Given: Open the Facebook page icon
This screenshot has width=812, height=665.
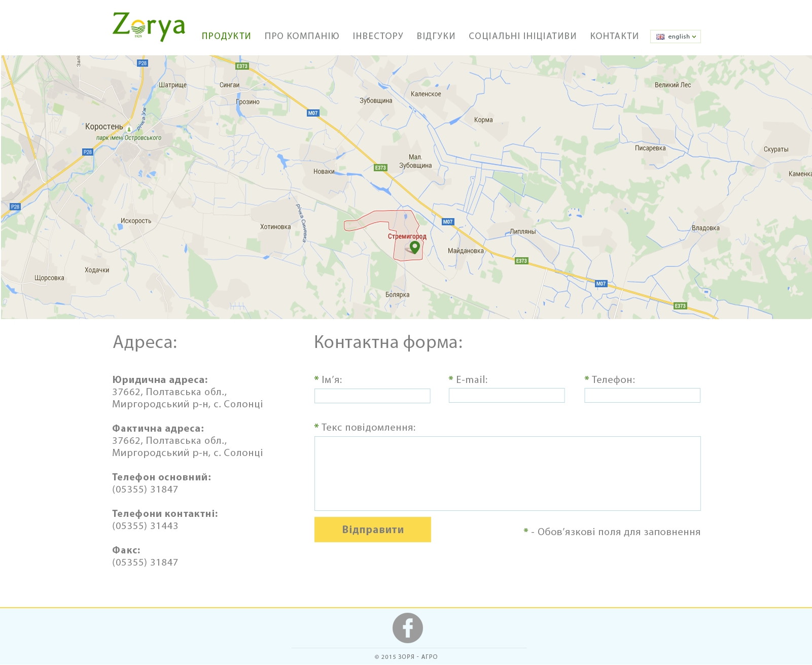Looking at the screenshot, I should pos(407,628).
